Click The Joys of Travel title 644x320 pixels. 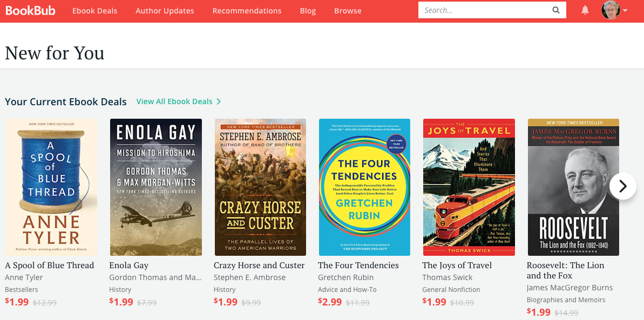pyautogui.click(x=457, y=265)
